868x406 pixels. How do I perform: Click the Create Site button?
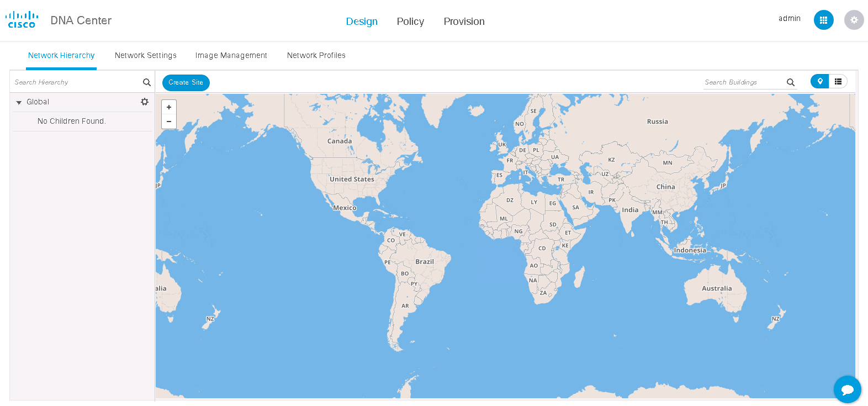pyautogui.click(x=186, y=82)
